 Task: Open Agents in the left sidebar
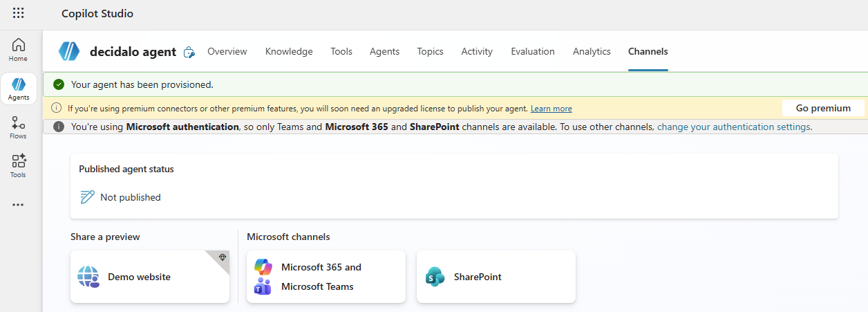click(19, 89)
